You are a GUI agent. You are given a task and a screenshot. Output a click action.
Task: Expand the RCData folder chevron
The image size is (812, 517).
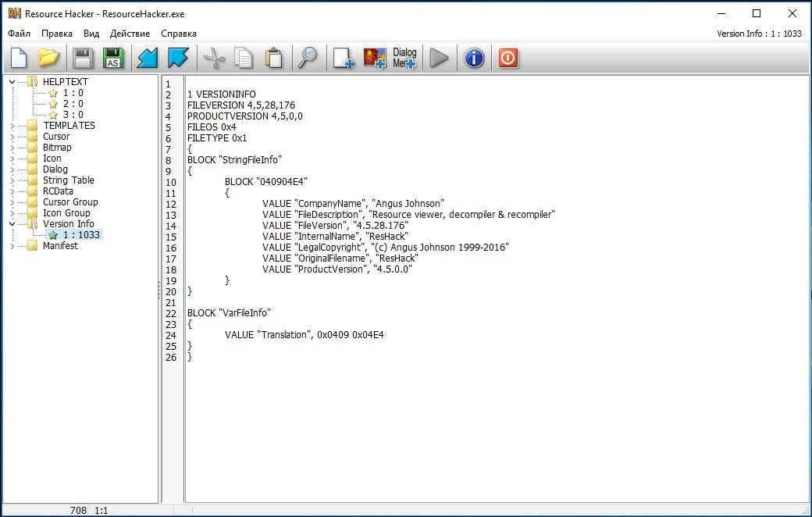pyautogui.click(x=12, y=191)
